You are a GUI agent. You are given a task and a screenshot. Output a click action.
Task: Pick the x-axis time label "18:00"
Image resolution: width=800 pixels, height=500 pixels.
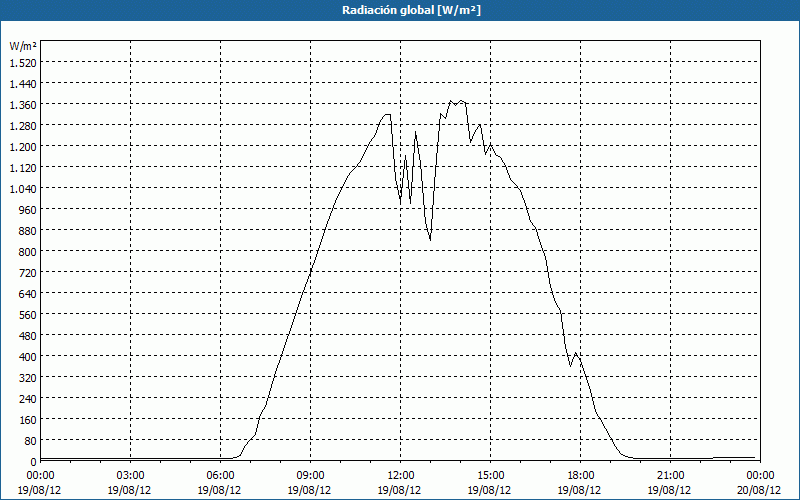tap(580, 476)
